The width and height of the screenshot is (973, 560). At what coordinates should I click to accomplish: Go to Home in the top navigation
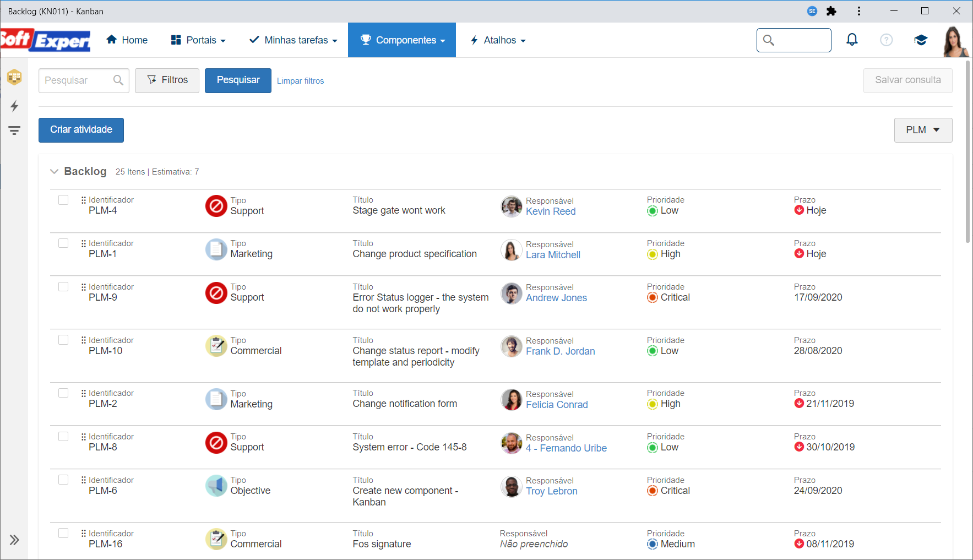coord(127,40)
